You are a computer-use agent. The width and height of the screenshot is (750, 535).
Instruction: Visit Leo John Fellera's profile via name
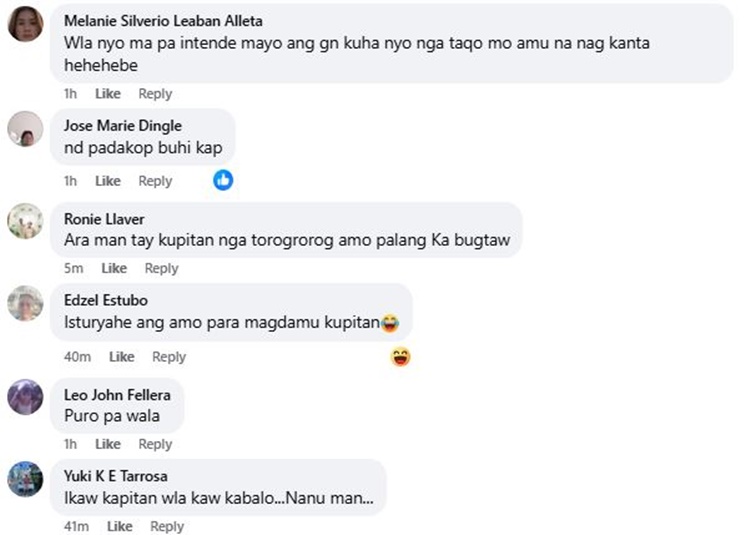[x=117, y=395]
